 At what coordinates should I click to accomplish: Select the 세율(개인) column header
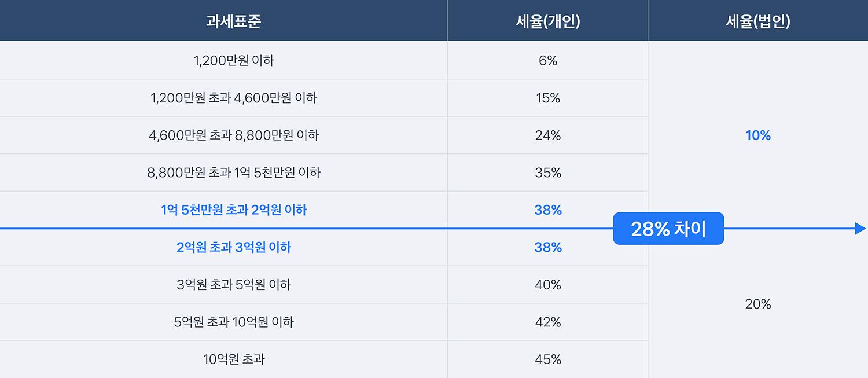click(547, 21)
